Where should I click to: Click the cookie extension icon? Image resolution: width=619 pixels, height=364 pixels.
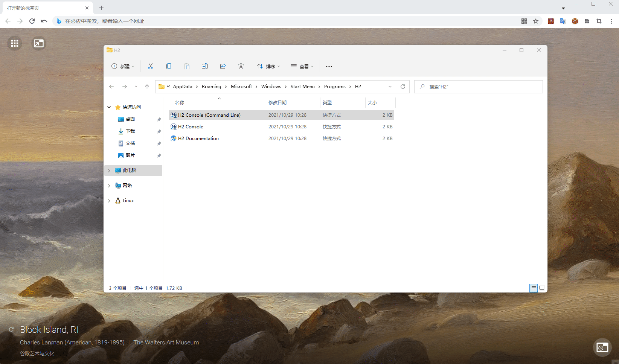coord(575,21)
